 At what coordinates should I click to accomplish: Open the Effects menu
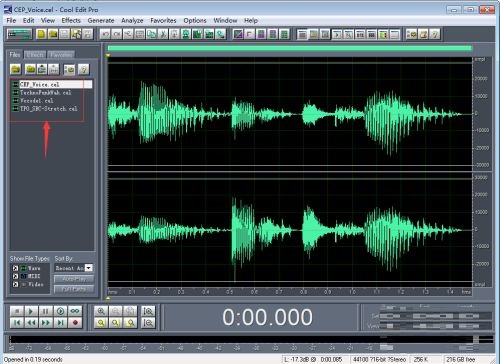71,21
